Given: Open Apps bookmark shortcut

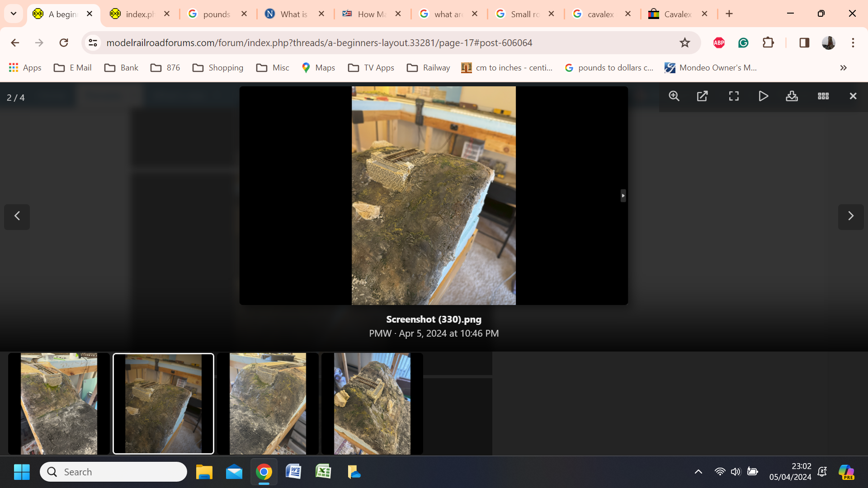Looking at the screenshot, I should [x=25, y=68].
